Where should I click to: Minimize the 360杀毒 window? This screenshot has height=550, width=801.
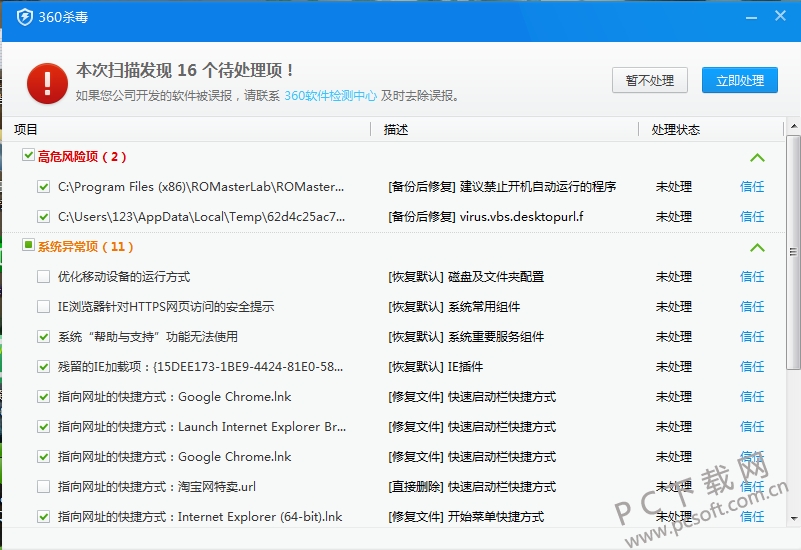click(749, 16)
